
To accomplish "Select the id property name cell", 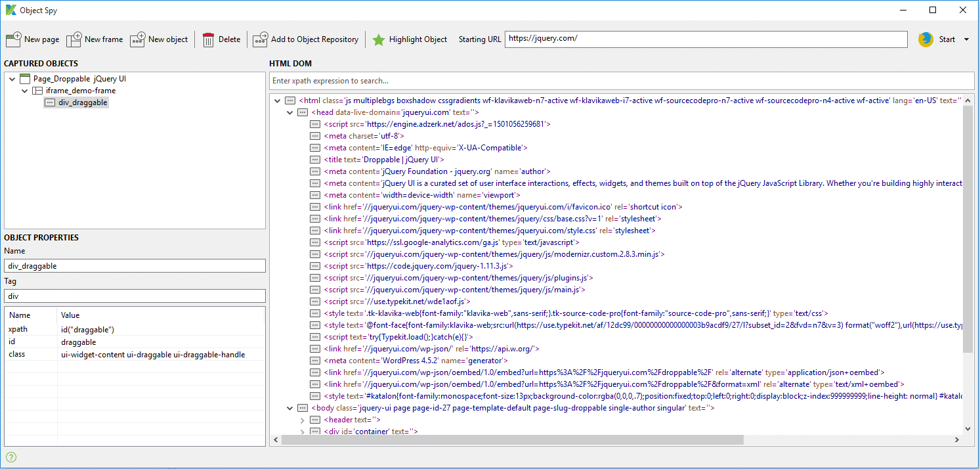I will click(31, 342).
